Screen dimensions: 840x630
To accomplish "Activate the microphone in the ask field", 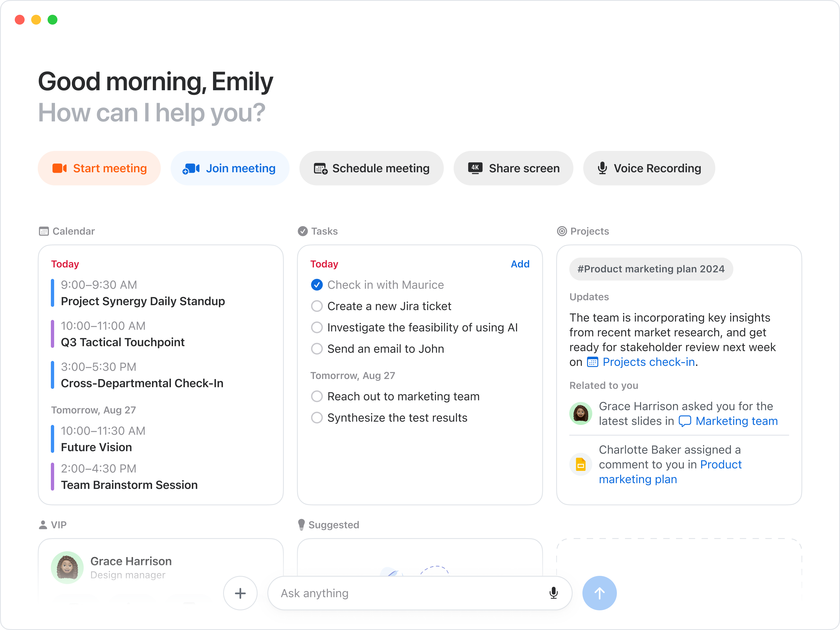I will point(554,593).
